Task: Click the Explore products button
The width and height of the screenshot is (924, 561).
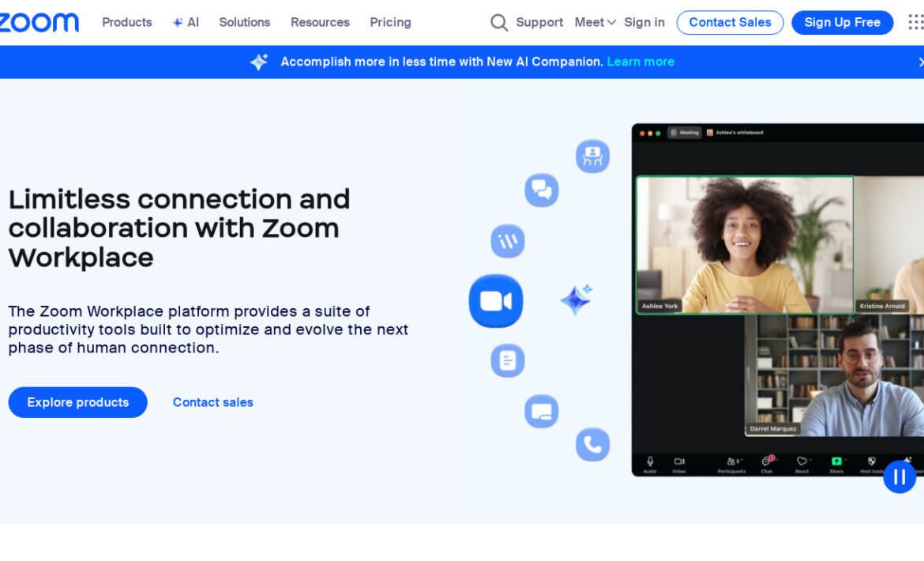Action: click(77, 402)
